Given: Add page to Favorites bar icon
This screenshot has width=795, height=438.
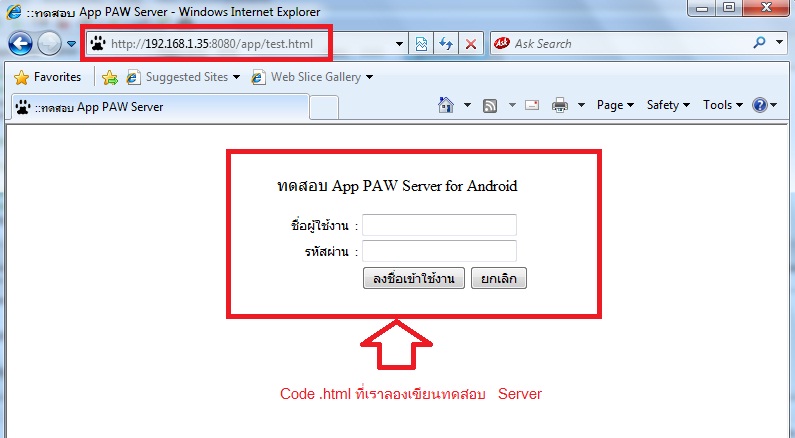Looking at the screenshot, I should tap(110, 77).
